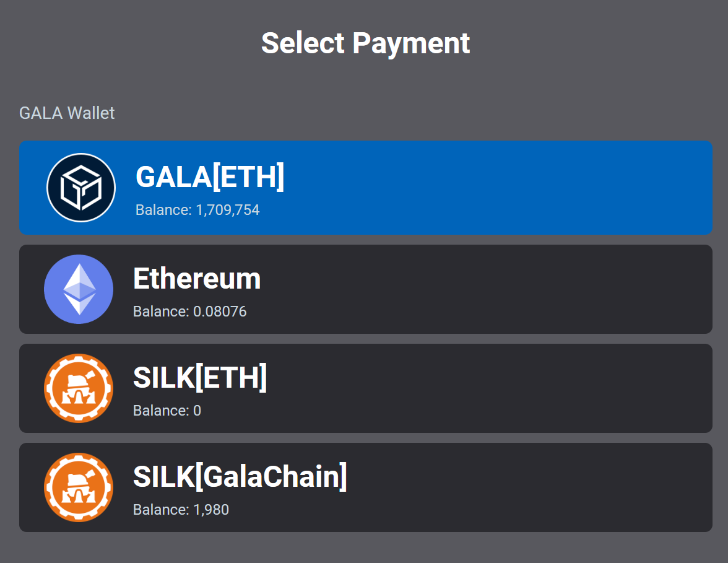Select SILK[GalaChain] payment option
Image resolution: width=728 pixels, height=563 pixels.
pyautogui.click(x=365, y=487)
